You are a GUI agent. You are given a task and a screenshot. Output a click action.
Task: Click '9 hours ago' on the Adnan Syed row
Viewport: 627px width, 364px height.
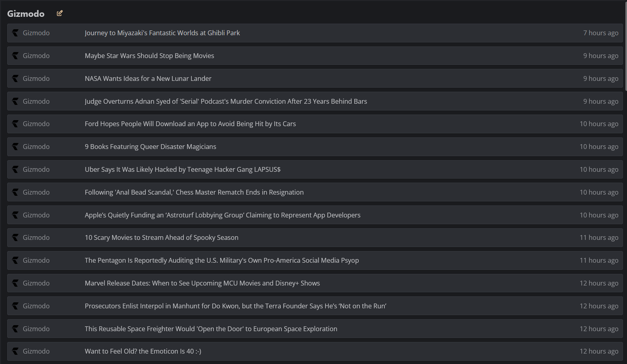(x=601, y=101)
